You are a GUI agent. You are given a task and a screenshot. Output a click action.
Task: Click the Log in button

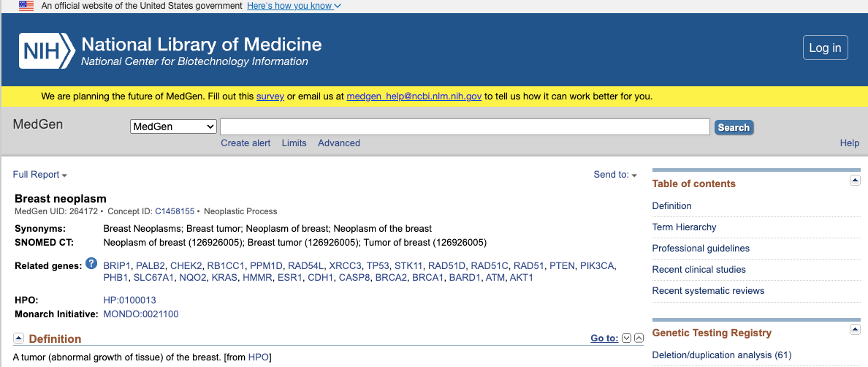(825, 48)
